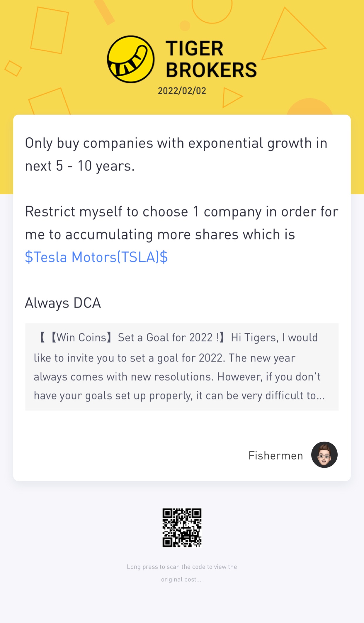
Task: Open the Fishermen username profile
Action: point(275,455)
